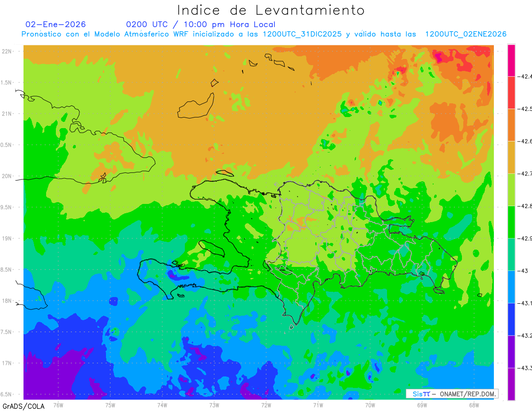532x411 pixels.
Task: Click the colorbar value '-43.2'
Action: 525,336
